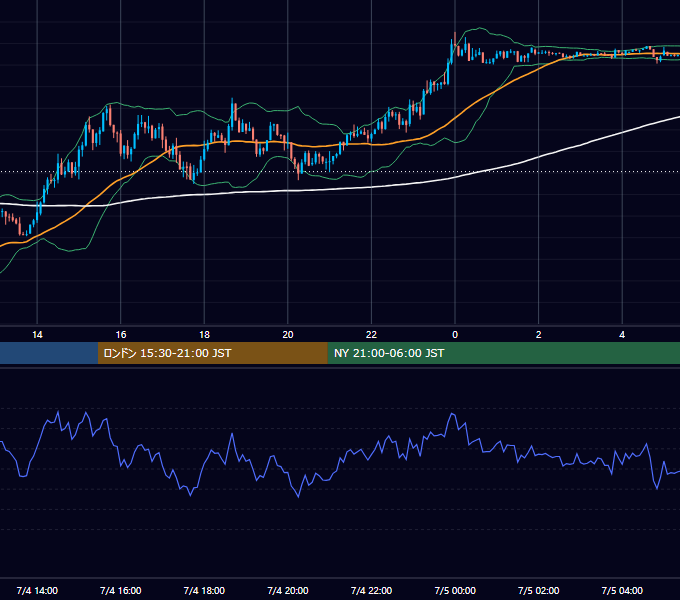The height and width of the screenshot is (600, 680).
Task: Click the NY 21:00-06:00 JST session bar
Action: point(503,353)
